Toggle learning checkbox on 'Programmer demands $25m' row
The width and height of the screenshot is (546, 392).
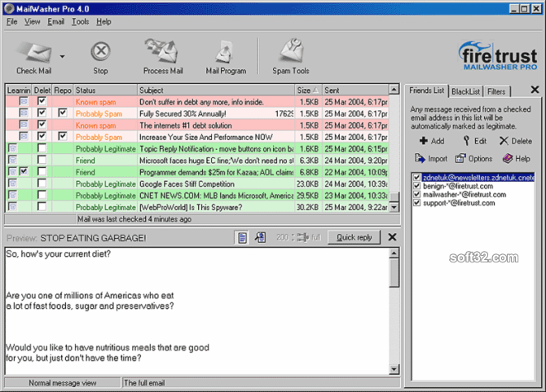click(x=24, y=171)
